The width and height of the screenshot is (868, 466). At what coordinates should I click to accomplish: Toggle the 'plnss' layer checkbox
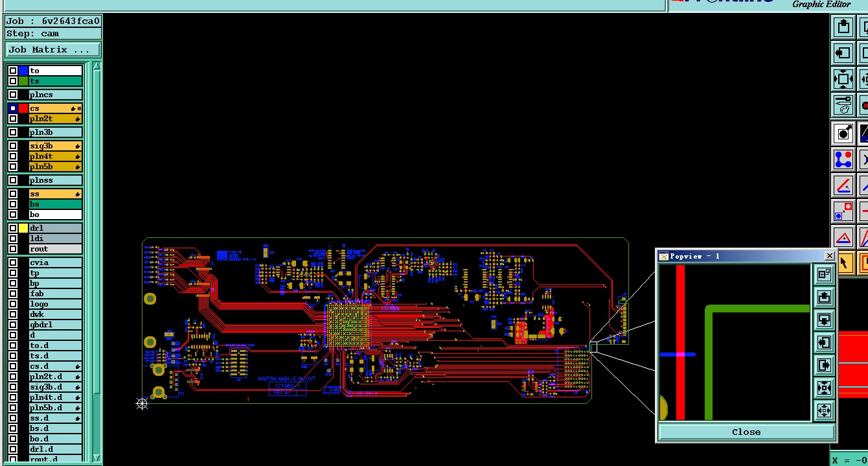[x=13, y=180]
